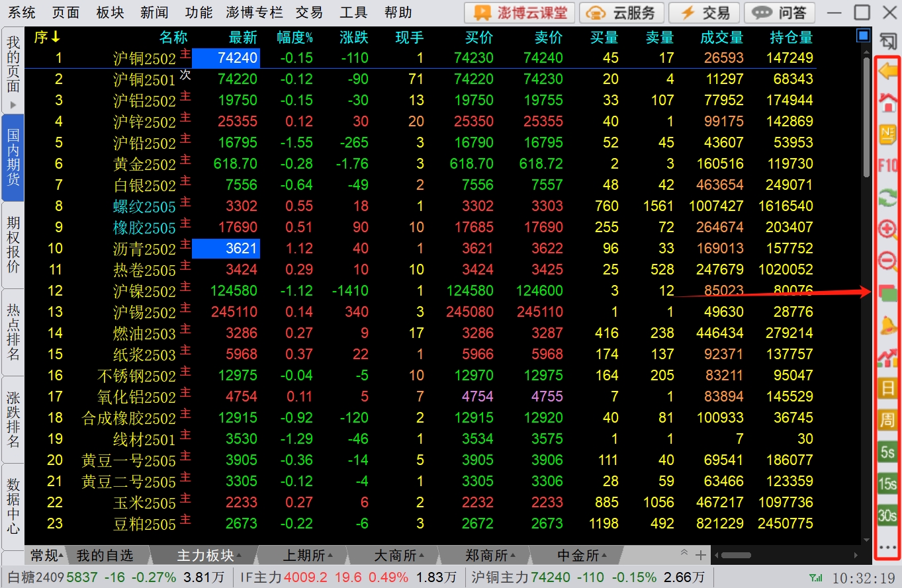Viewport: 902px width, 588px height.
Task: Select the 豆粕2505 contract row
Action: pyautogui.click(x=420, y=524)
